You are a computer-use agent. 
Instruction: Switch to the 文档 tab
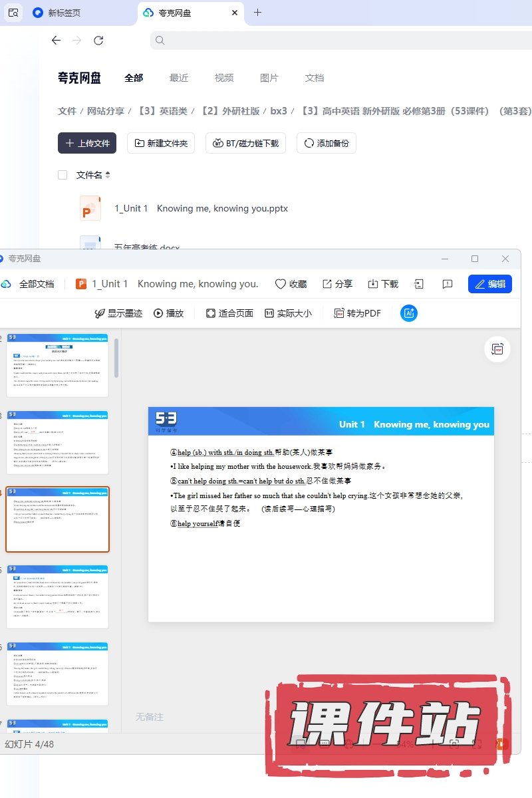(x=314, y=78)
